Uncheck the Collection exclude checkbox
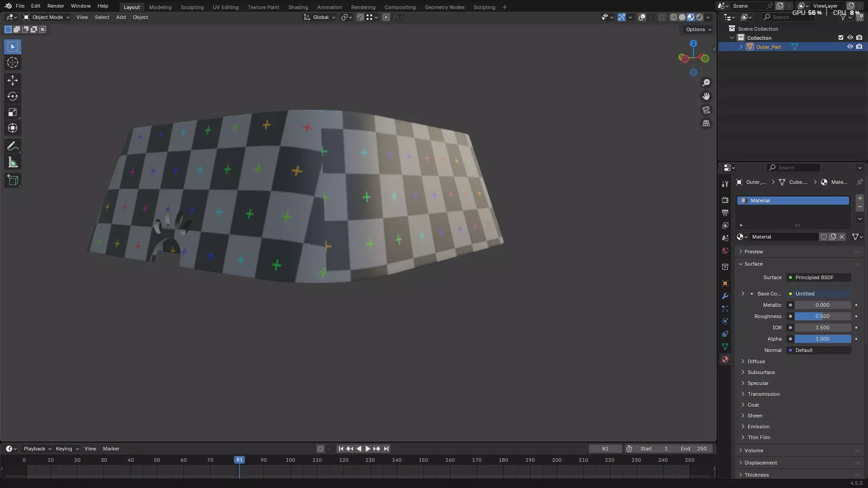The height and width of the screenshot is (488, 868). 841,38
